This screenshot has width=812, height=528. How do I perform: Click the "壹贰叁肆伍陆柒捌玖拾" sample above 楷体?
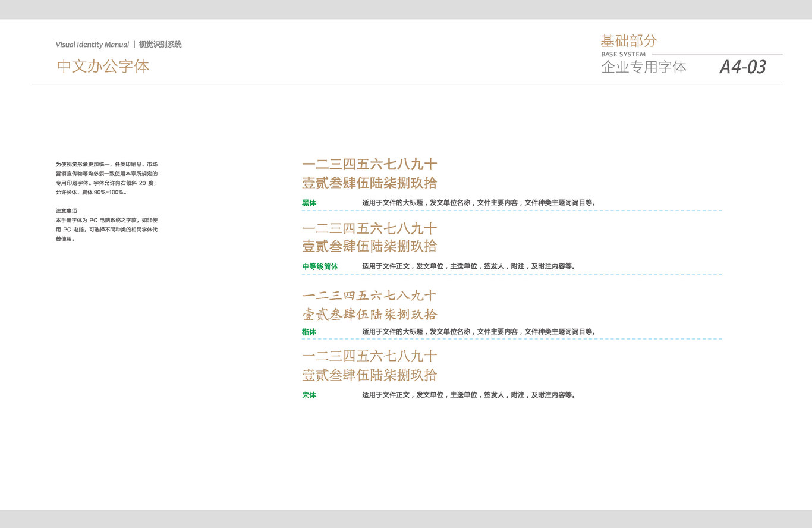click(370, 315)
